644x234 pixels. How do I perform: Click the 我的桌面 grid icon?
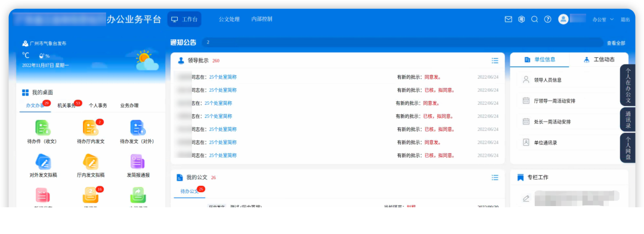coord(26,93)
